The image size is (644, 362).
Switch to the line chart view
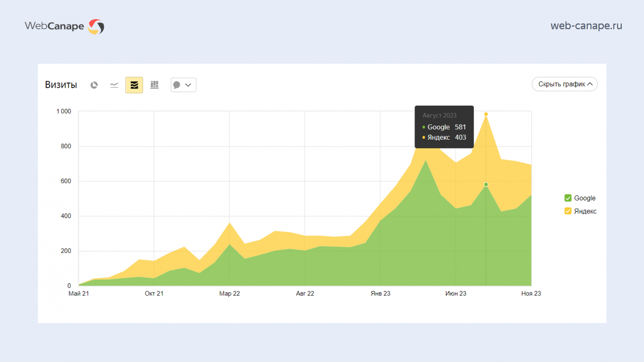click(x=114, y=85)
